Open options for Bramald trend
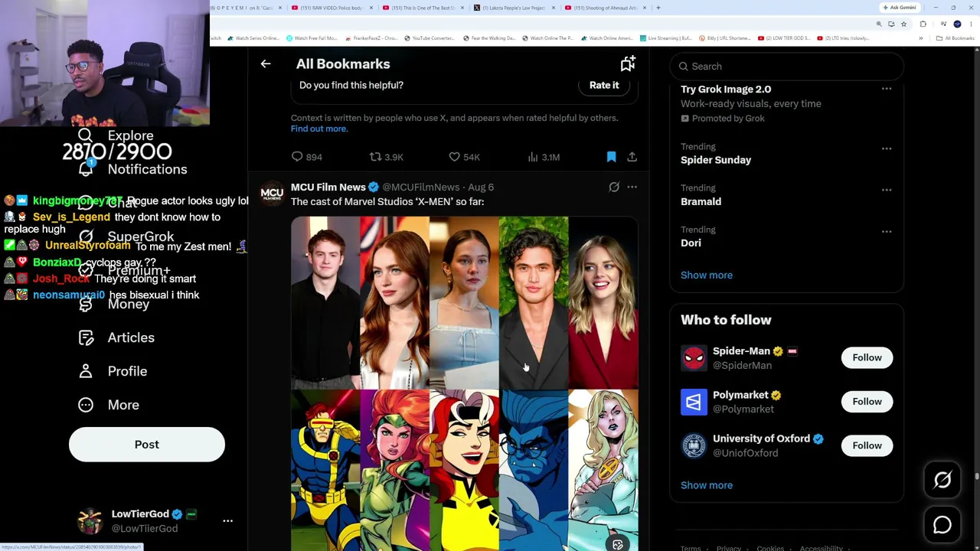Image resolution: width=980 pixels, height=551 pixels. pos(887,190)
